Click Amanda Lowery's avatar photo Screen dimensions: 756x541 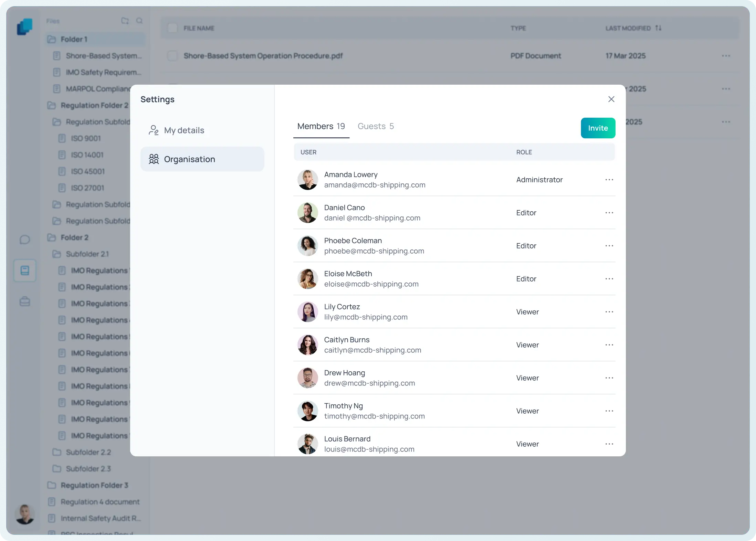coord(307,180)
